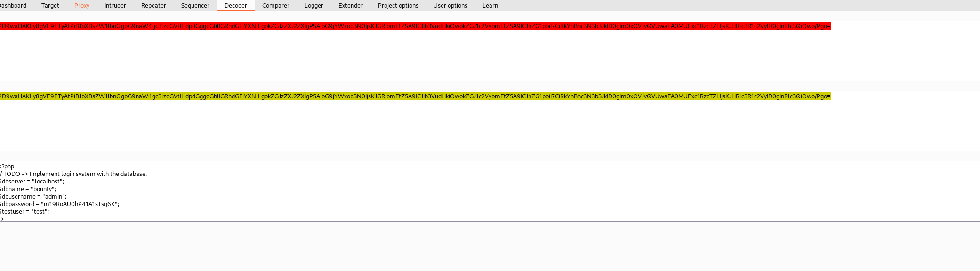Open the Repeater tab
The image size is (980, 271).
tap(153, 6)
